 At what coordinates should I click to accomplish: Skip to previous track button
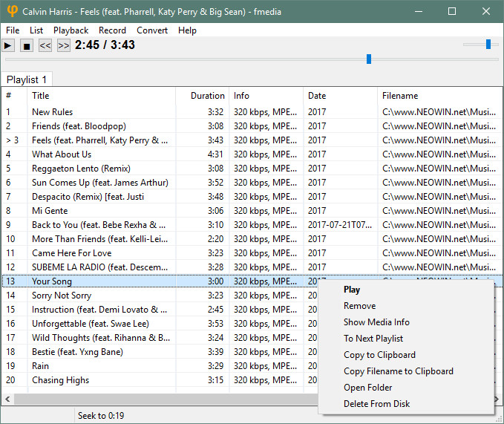coord(45,46)
